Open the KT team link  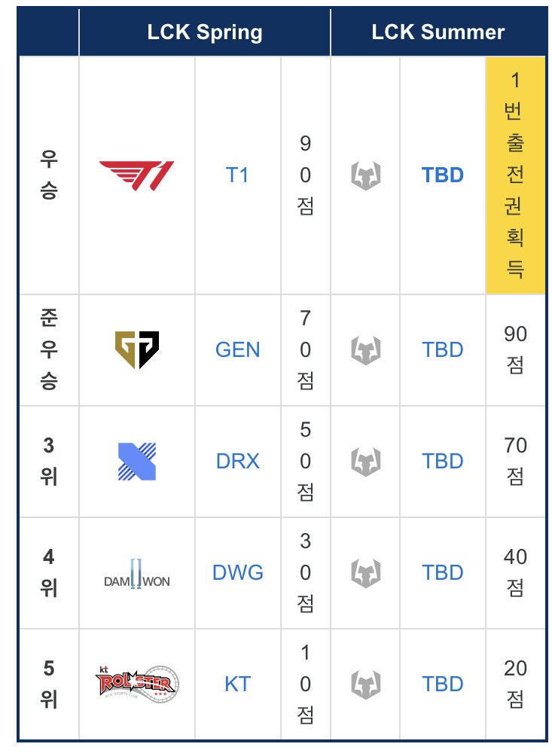(x=238, y=684)
